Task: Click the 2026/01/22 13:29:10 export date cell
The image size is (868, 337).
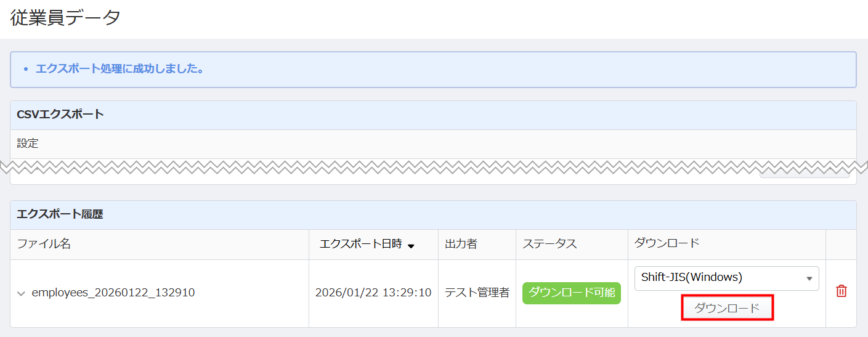Action: click(373, 293)
